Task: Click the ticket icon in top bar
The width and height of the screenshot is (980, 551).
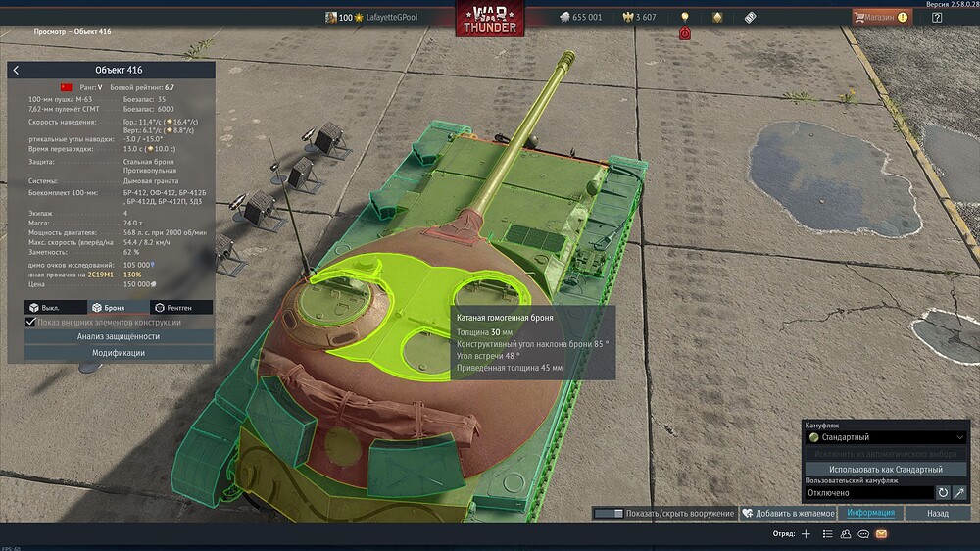Action: 750,17
